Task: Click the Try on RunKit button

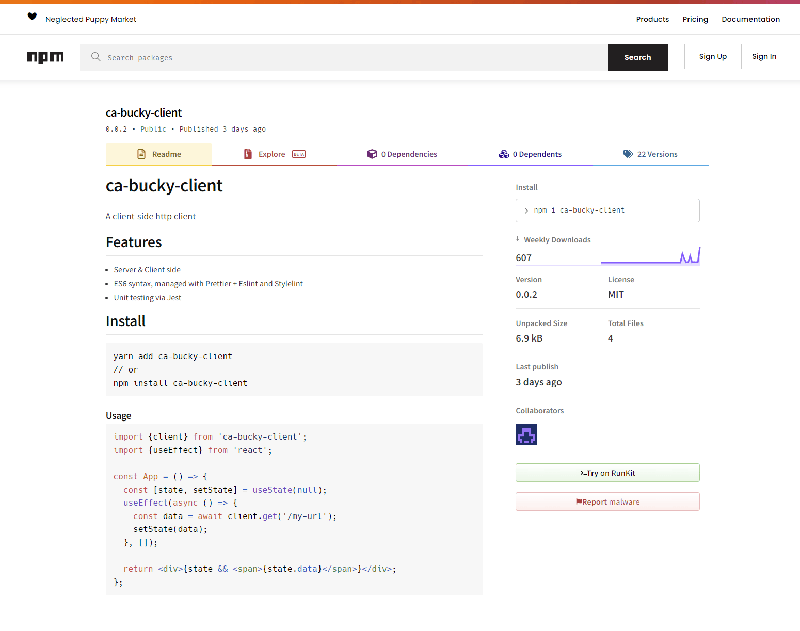Action: click(608, 473)
